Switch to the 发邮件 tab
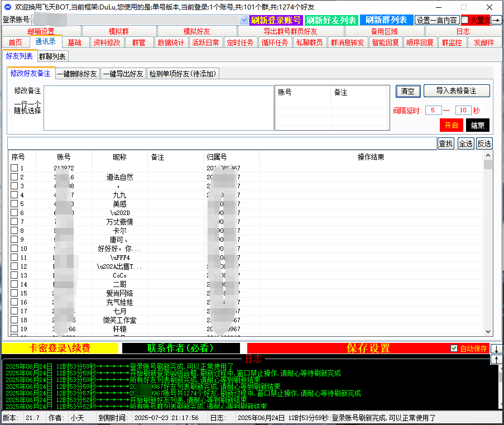This screenshot has height=425, width=504. click(x=484, y=42)
